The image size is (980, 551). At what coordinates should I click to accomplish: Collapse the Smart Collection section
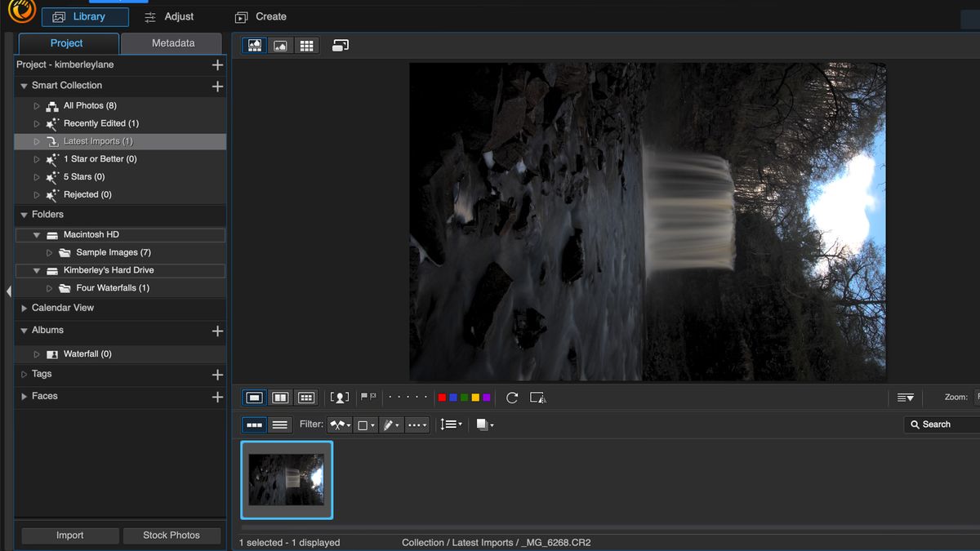(x=23, y=85)
